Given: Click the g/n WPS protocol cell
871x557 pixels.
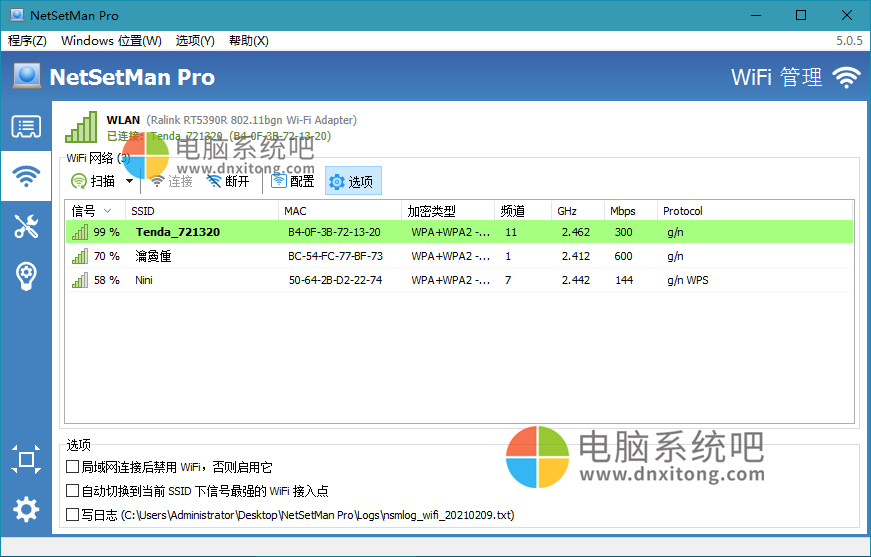Looking at the screenshot, I should (x=688, y=280).
